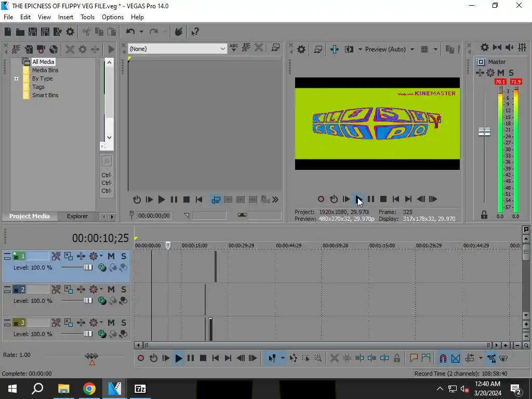Screen dimensions: 532x399
Task: Open VEGAS Pro icon on Windows taskbar
Action: [115, 389]
